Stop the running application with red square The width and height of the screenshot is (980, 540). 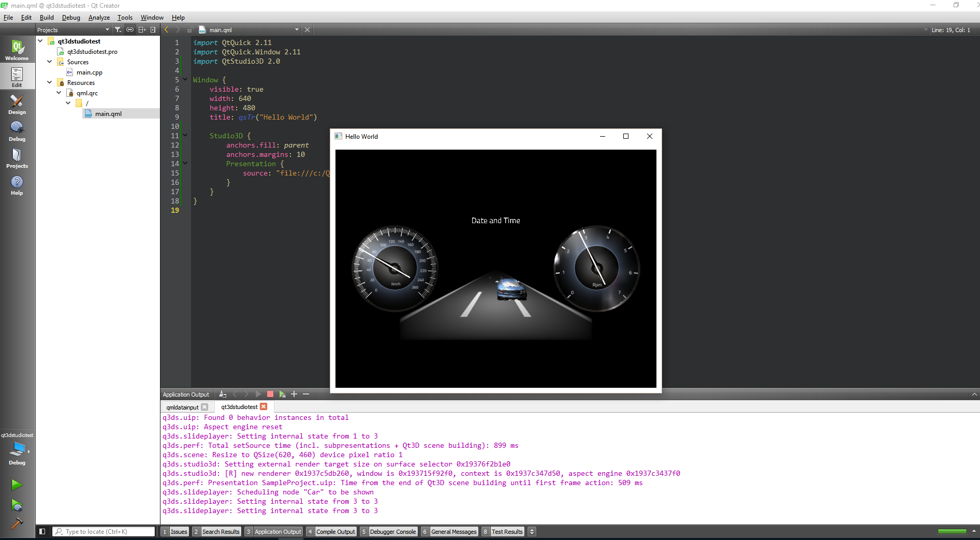(x=270, y=395)
